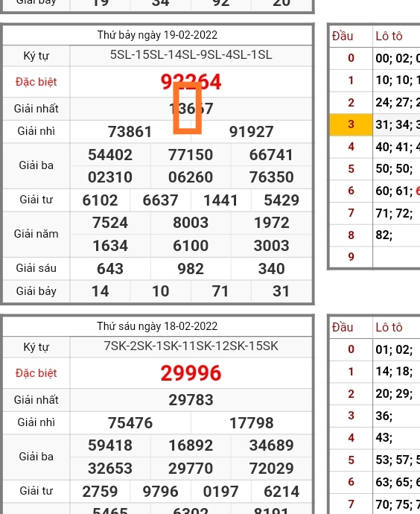
Task: Click Giải ba number 66741
Action: click(271, 155)
